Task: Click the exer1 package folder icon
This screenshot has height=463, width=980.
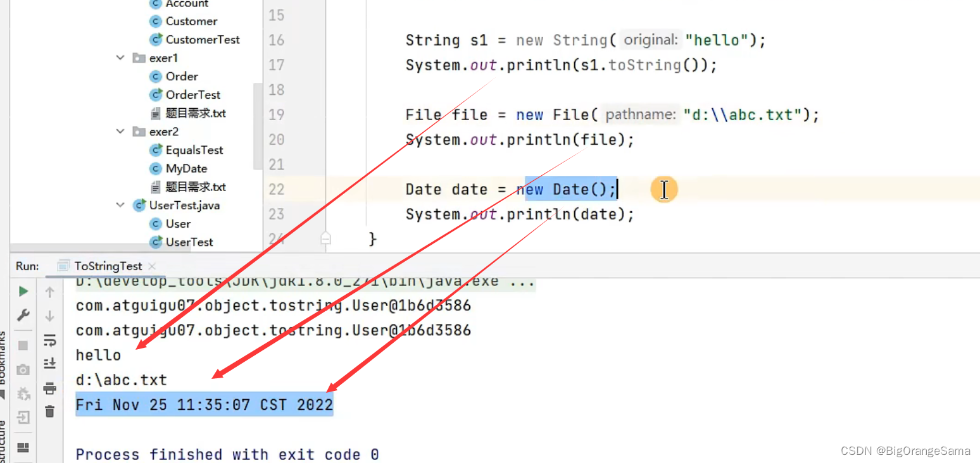Action: point(139,58)
